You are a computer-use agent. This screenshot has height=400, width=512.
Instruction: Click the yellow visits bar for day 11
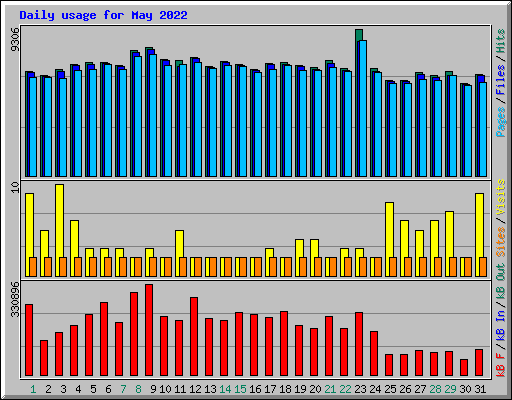tap(179, 244)
